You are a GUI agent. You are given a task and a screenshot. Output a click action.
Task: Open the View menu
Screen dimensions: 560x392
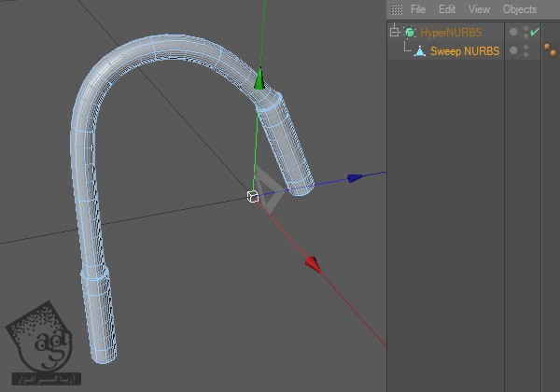pos(479,9)
